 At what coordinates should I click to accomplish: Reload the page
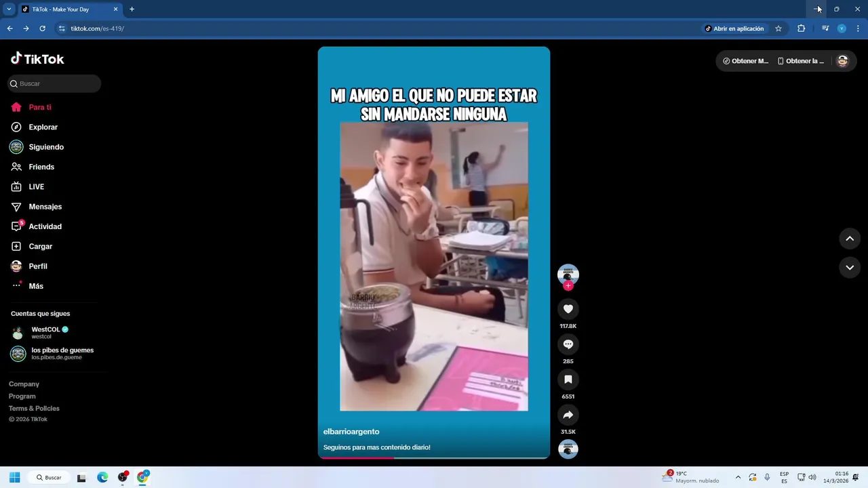coord(42,28)
